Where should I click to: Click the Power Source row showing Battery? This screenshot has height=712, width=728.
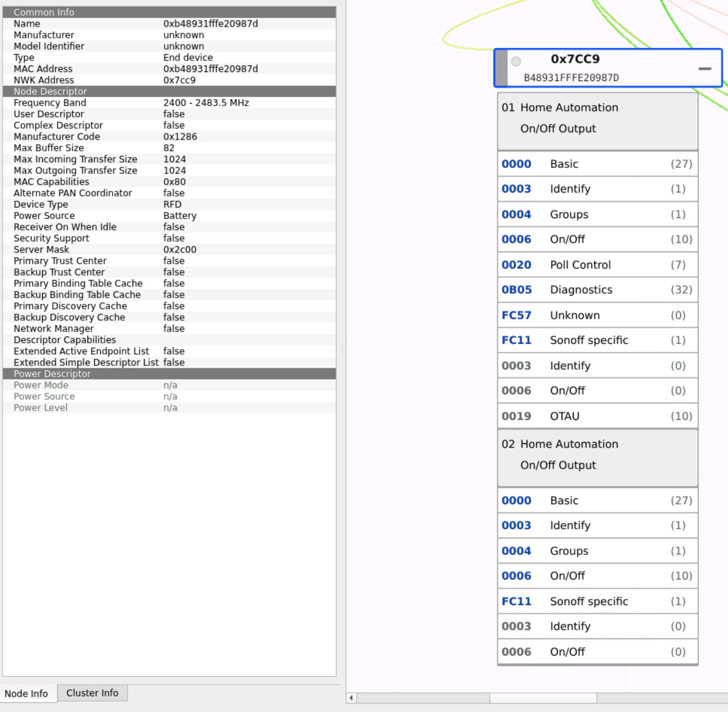point(180,216)
